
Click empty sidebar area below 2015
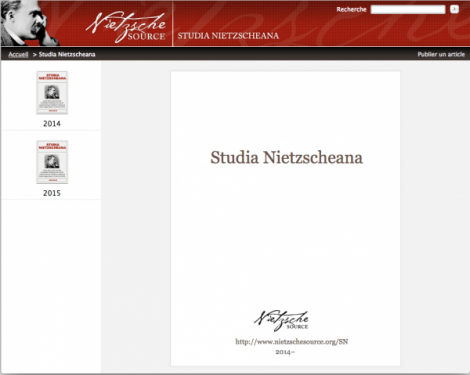tap(51, 283)
